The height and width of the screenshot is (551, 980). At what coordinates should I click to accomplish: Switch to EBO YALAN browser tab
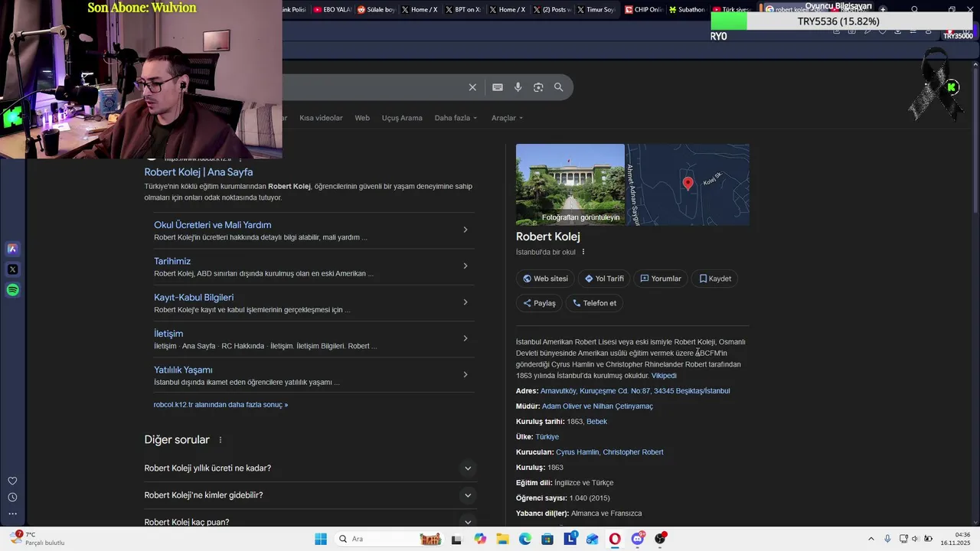[332, 10]
